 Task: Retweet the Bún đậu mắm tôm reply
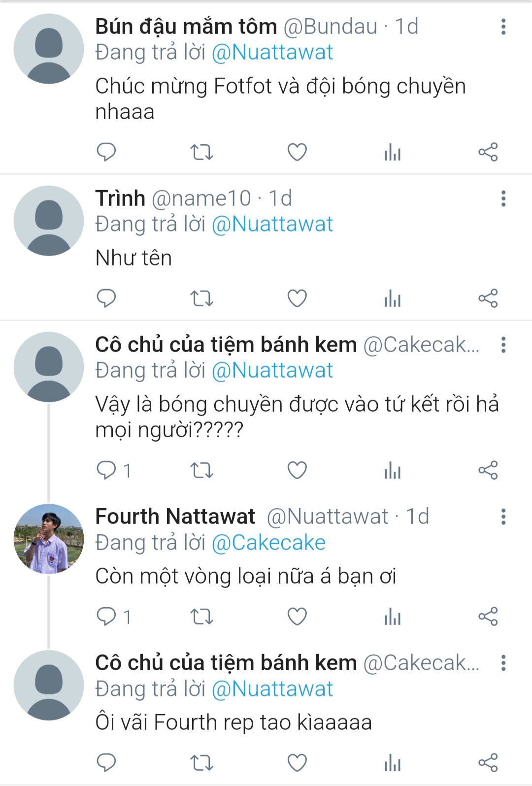(201, 152)
